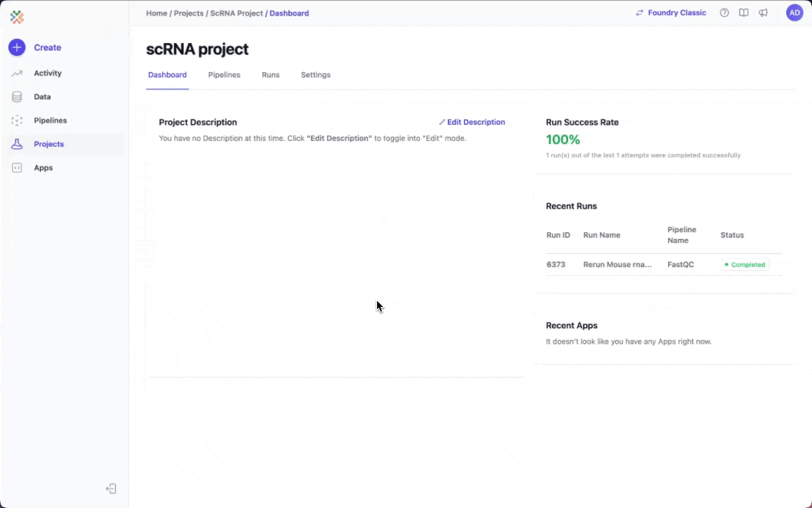
Task: Click the Create plus icon
Action: 16,47
